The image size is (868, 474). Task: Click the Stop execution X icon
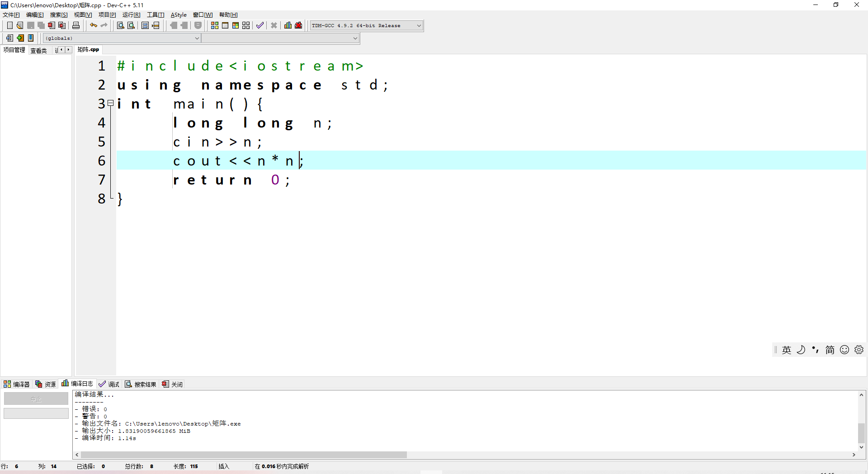pyautogui.click(x=274, y=25)
